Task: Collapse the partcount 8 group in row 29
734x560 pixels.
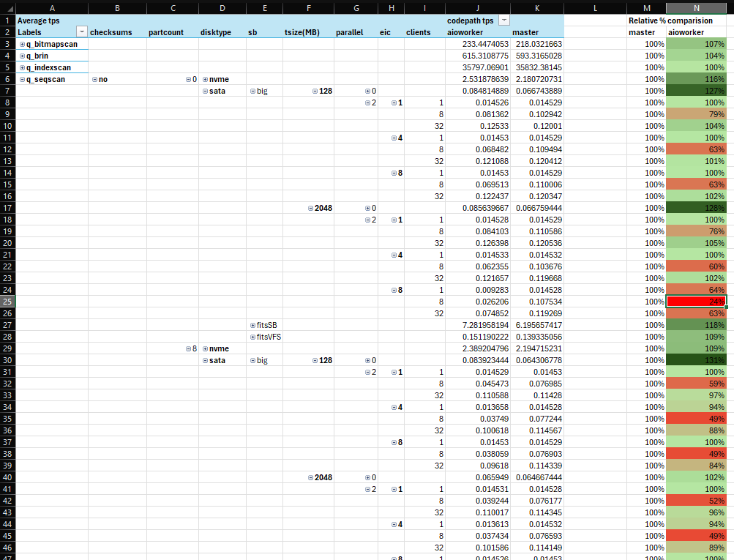Action: [187, 348]
